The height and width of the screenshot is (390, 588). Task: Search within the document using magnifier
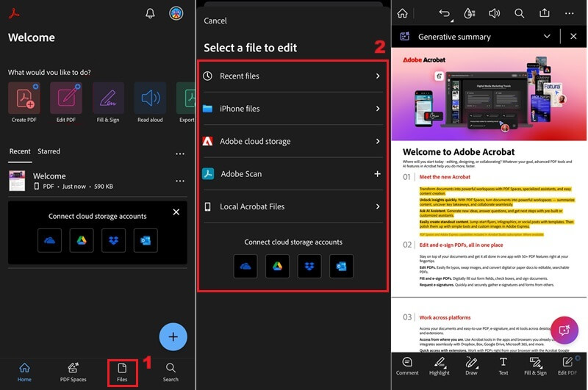pos(520,13)
